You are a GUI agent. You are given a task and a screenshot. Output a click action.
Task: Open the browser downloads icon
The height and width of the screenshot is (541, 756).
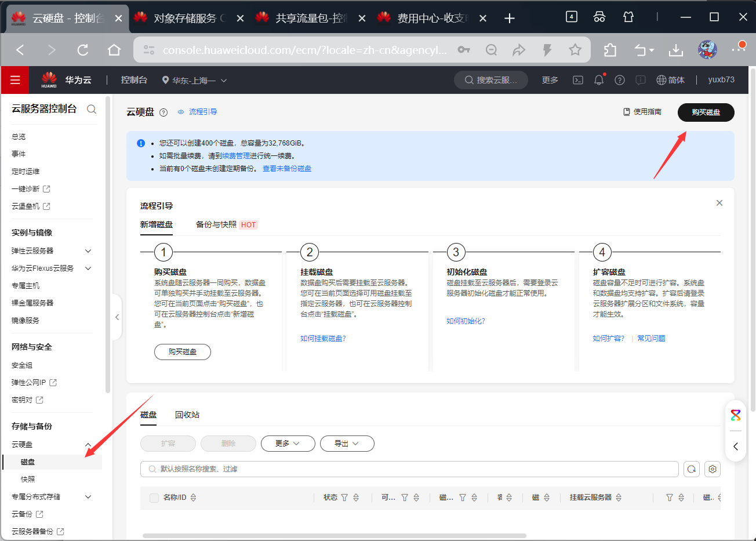point(676,50)
